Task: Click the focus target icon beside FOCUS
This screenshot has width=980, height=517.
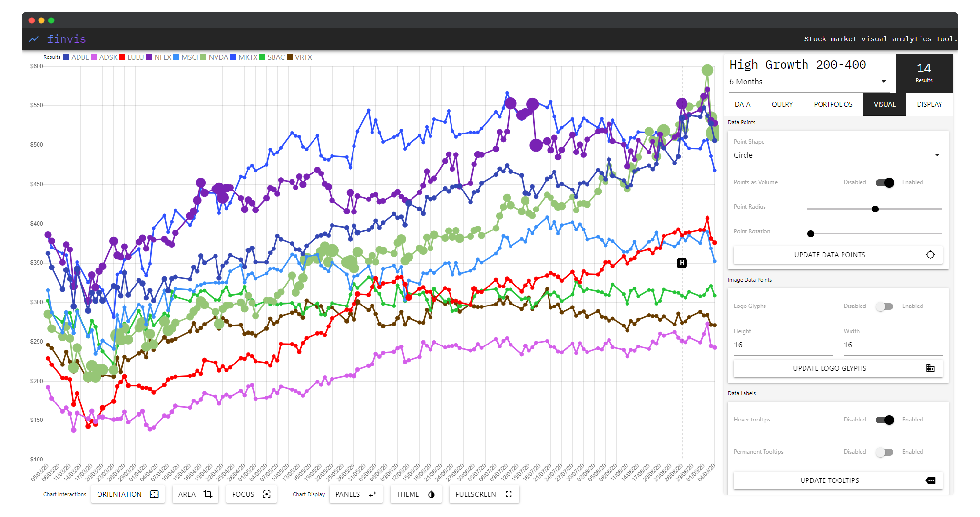Action: 267,494
